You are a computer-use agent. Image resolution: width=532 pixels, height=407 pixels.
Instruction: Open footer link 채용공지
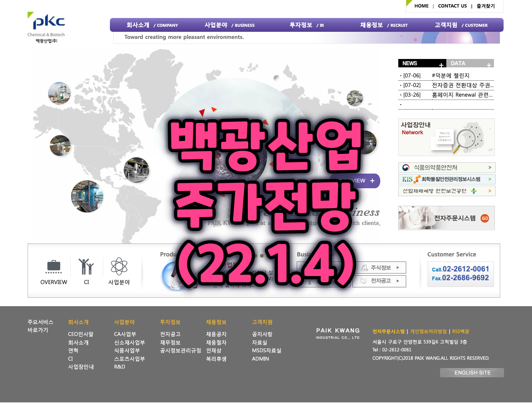(x=216, y=334)
